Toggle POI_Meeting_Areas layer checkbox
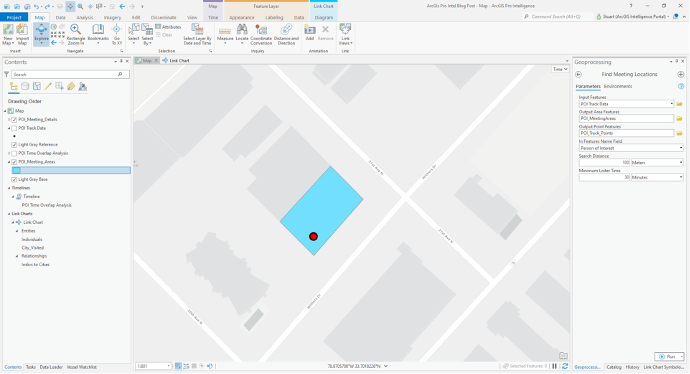Screen dimensions: 690x374 pos(14,162)
